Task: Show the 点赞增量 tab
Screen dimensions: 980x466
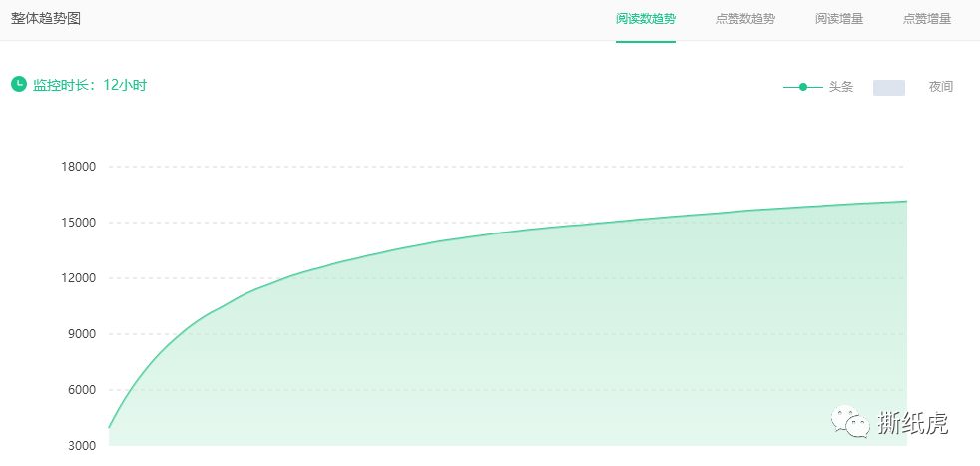Action: point(927,19)
